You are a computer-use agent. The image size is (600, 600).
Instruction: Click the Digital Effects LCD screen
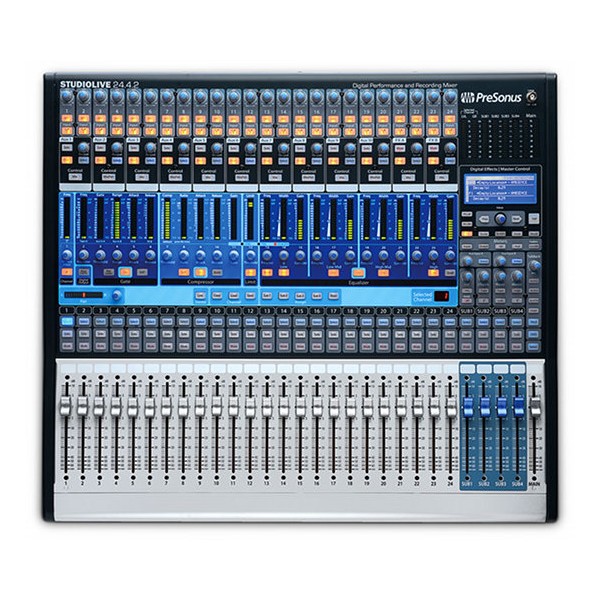coord(499,189)
